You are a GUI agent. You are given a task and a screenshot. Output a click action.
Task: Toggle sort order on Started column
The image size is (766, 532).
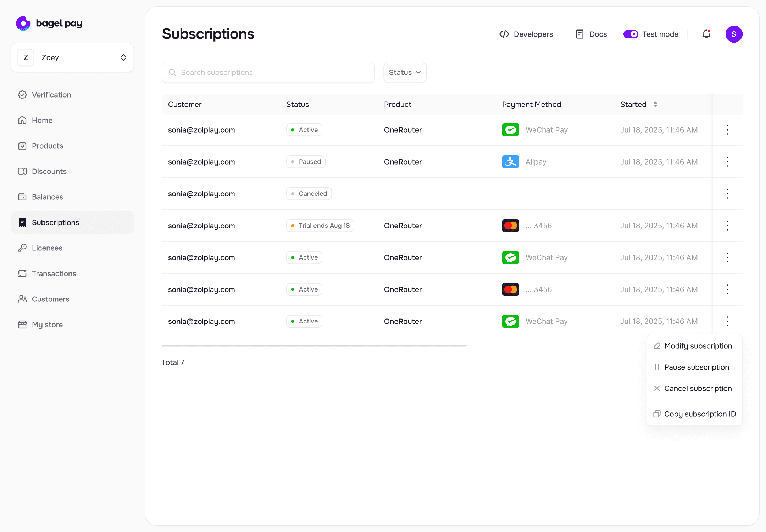click(655, 104)
